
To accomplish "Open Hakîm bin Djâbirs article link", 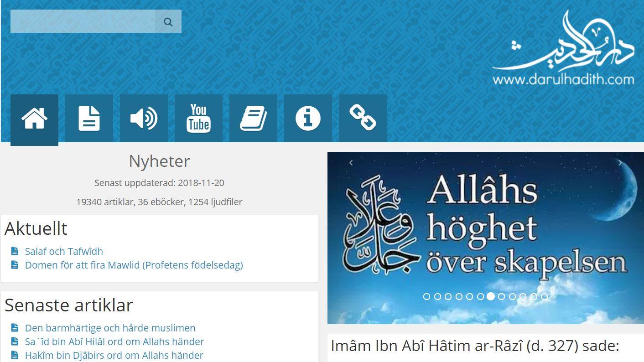I will 114,355.
